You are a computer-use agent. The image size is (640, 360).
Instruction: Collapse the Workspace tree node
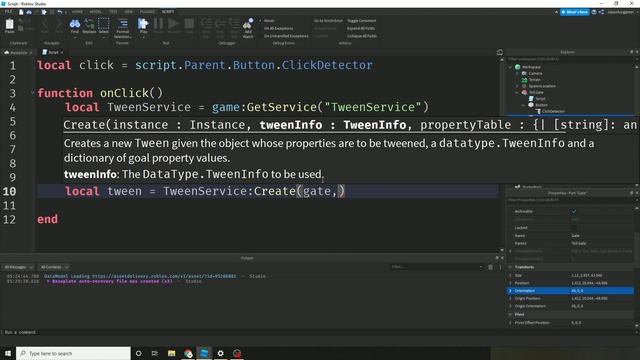coord(510,67)
